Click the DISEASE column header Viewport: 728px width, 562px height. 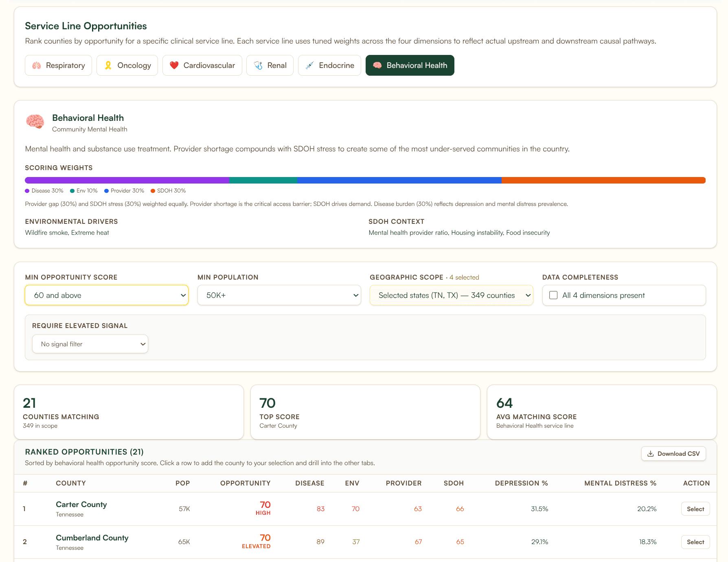310,483
